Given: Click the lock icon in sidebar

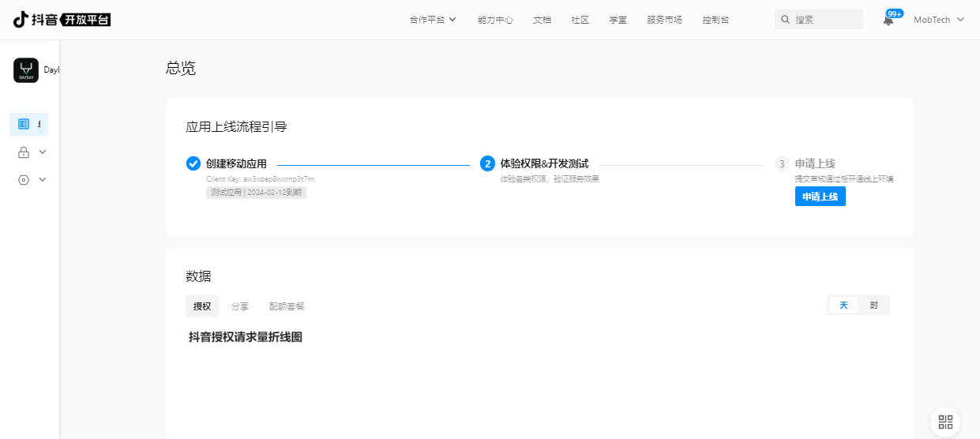Looking at the screenshot, I should [24, 152].
